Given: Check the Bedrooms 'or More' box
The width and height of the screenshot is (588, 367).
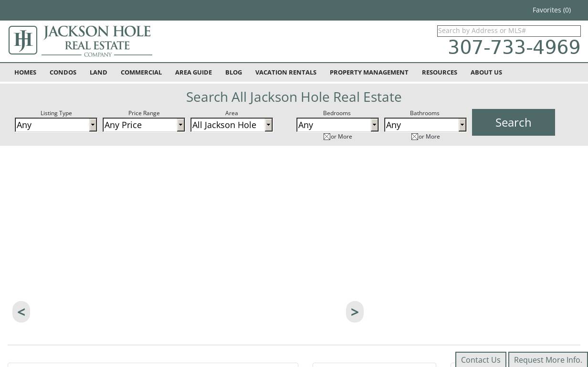Looking at the screenshot, I should pos(327,137).
